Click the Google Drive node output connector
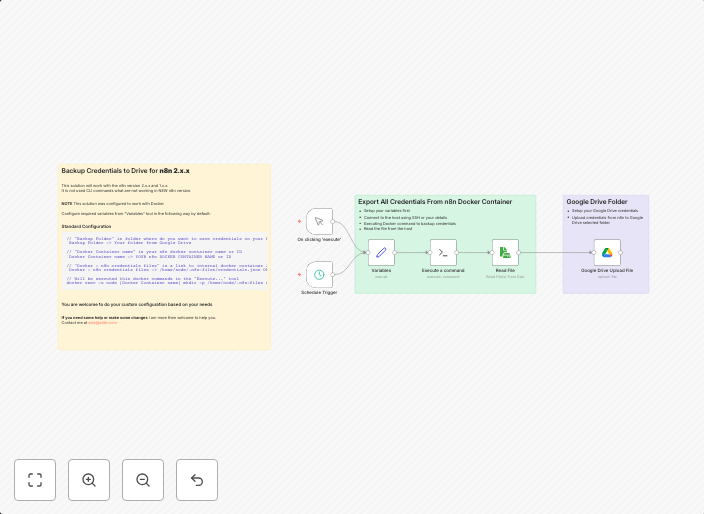704x514 pixels. click(x=620, y=252)
